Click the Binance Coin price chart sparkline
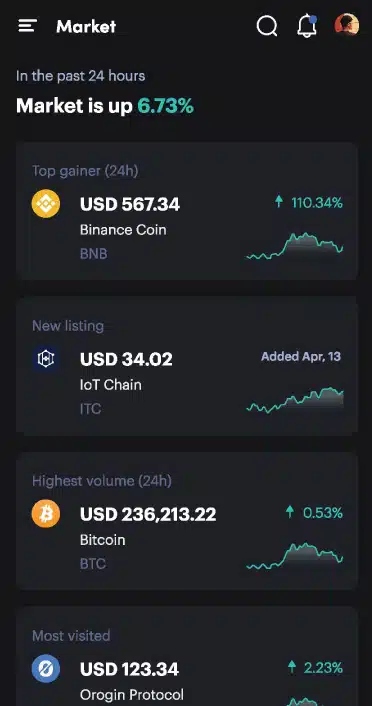Screen dimensions: 372x706 pyautogui.click(x=295, y=247)
